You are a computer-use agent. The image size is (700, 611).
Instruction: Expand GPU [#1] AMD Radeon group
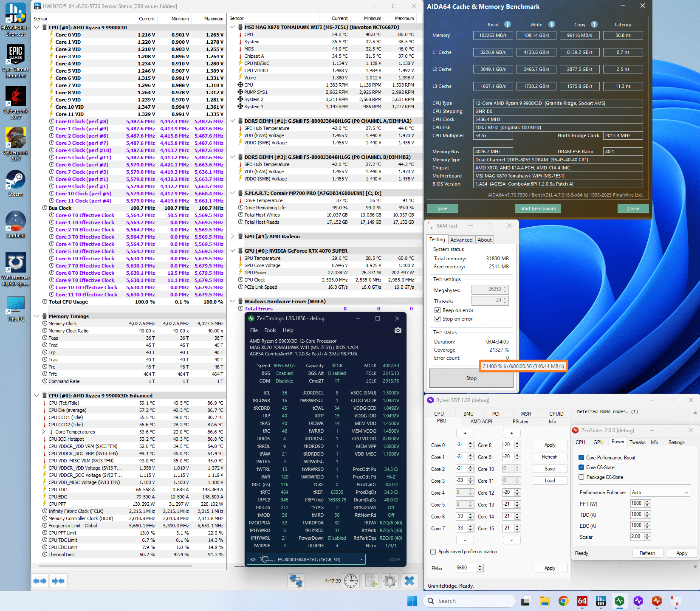click(233, 237)
